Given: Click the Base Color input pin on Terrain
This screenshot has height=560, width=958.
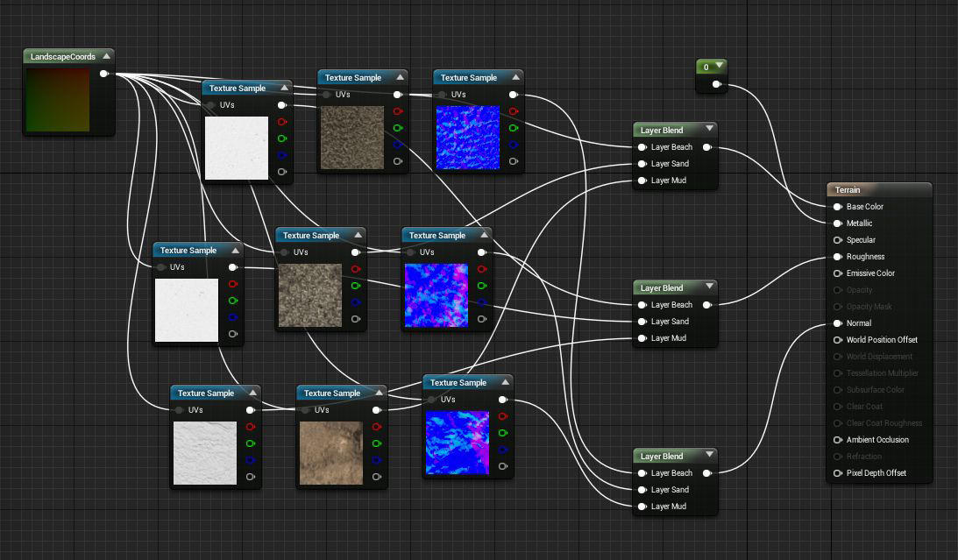Looking at the screenshot, I should point(838,207).
